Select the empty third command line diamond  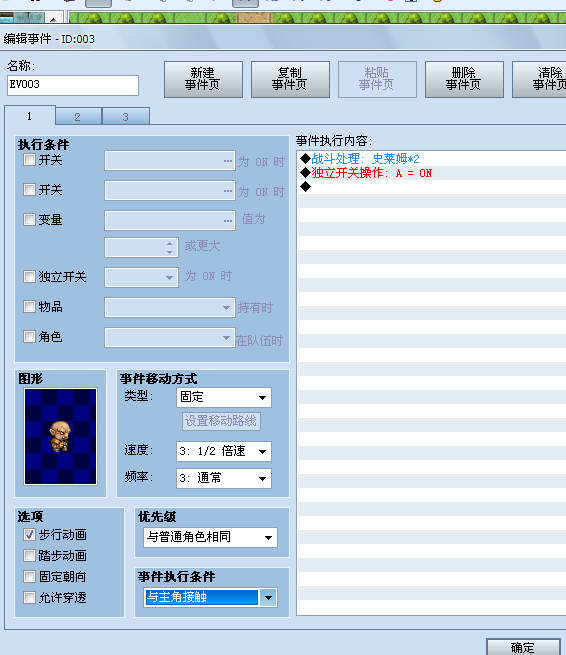[305, 187]
